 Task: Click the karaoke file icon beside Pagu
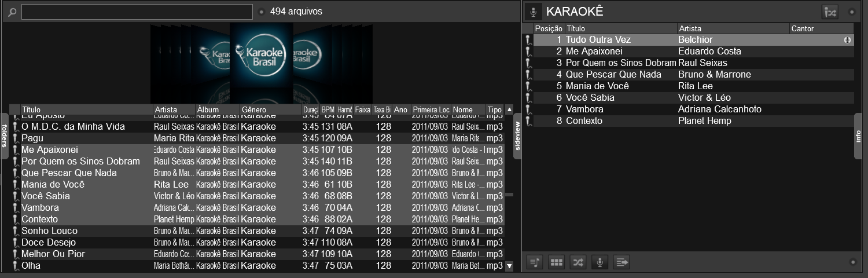point(16,138)
